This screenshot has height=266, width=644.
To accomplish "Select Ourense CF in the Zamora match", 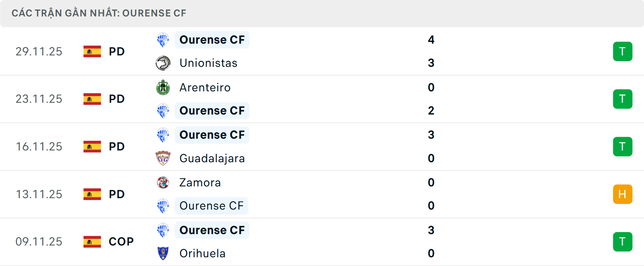I will 211,206.
